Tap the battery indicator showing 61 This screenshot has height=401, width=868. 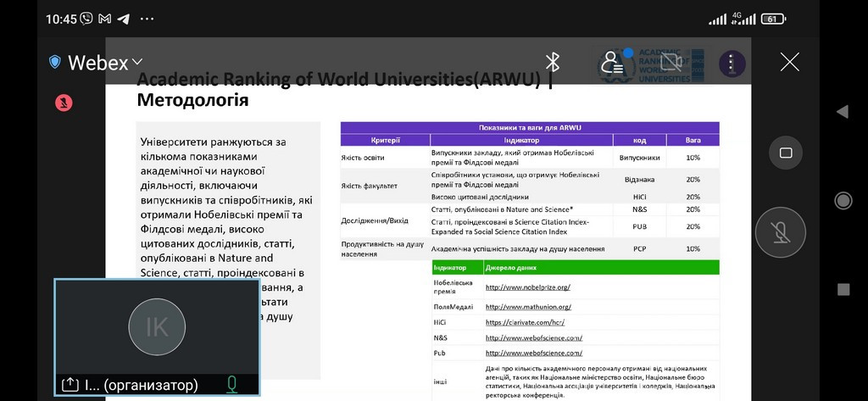click(x=773, y=19)
